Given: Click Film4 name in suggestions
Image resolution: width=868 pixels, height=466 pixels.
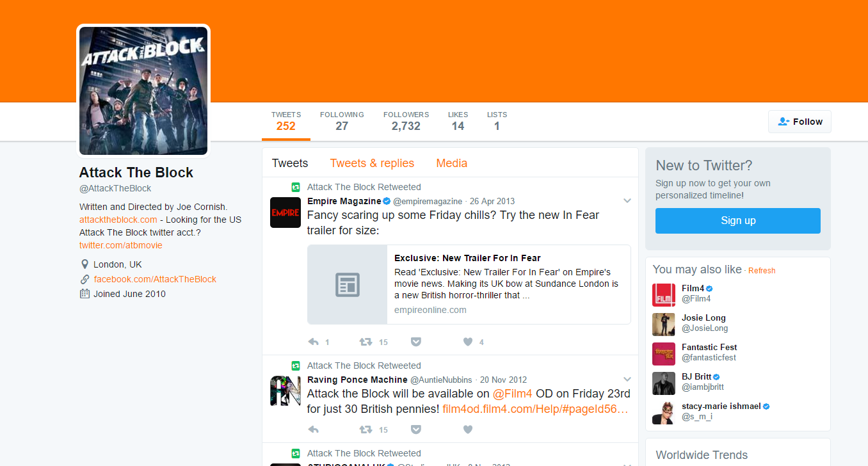Looking at the screenshot, I should coord(693,288).
